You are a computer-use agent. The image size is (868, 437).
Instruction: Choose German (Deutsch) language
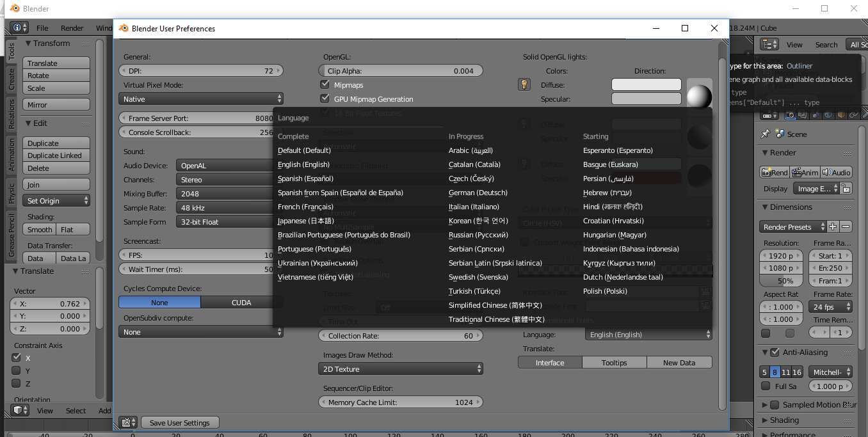(x=478, y=193)
